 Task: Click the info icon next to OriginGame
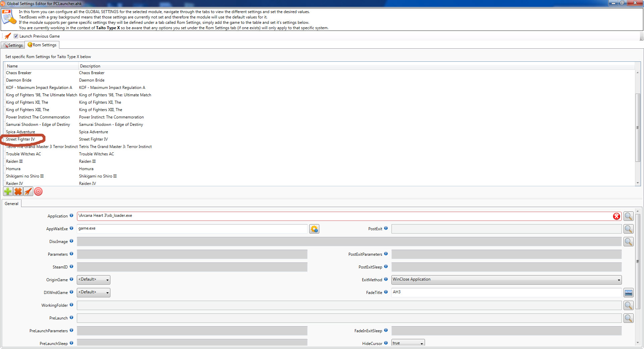pyautogui.click(x=71, y=279)
